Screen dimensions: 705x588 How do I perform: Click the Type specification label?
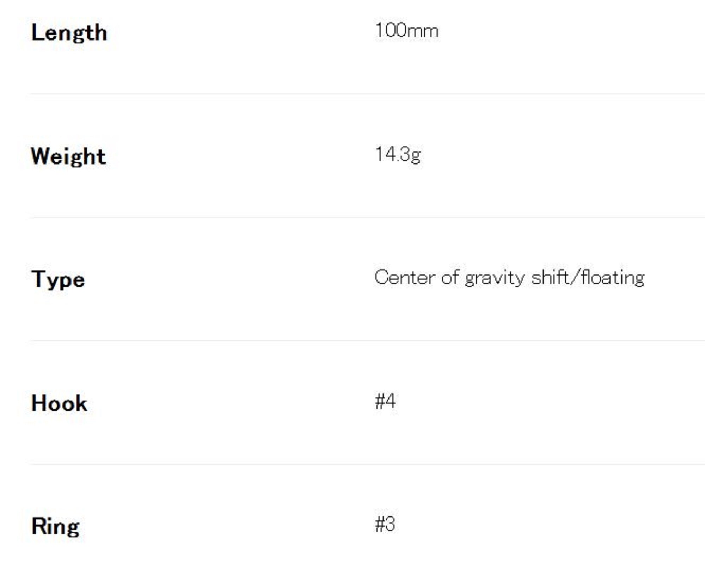click(x=58, y=279)
